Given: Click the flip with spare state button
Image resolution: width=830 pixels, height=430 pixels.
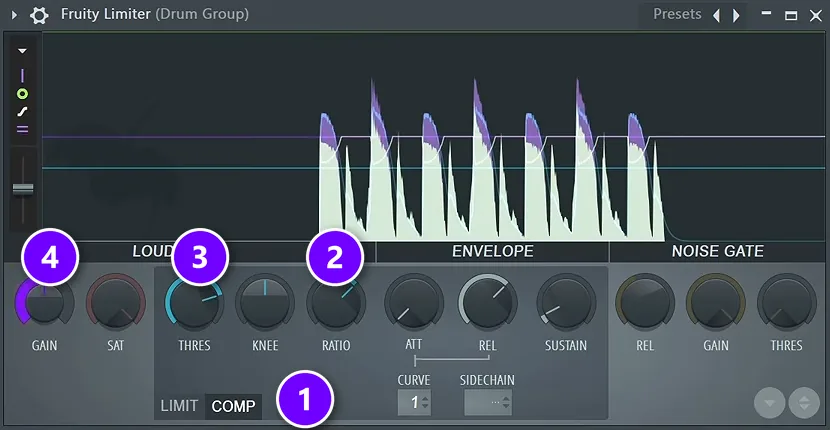Looking at the screenshot, I should pos(804,404).
